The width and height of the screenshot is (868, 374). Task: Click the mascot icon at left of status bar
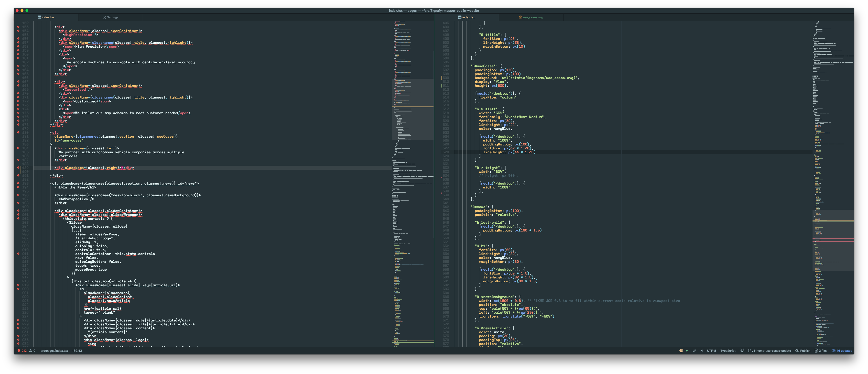[x=681, y=351]
